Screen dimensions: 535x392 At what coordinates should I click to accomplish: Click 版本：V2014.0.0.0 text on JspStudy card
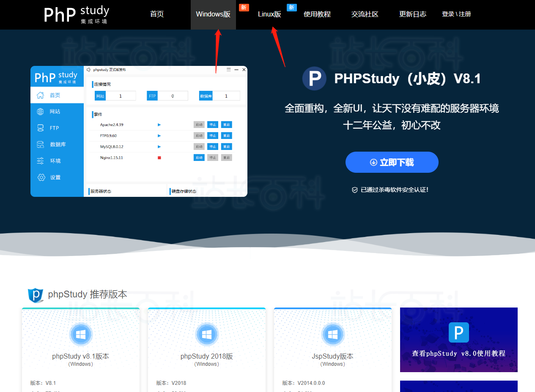pos(304,383)
